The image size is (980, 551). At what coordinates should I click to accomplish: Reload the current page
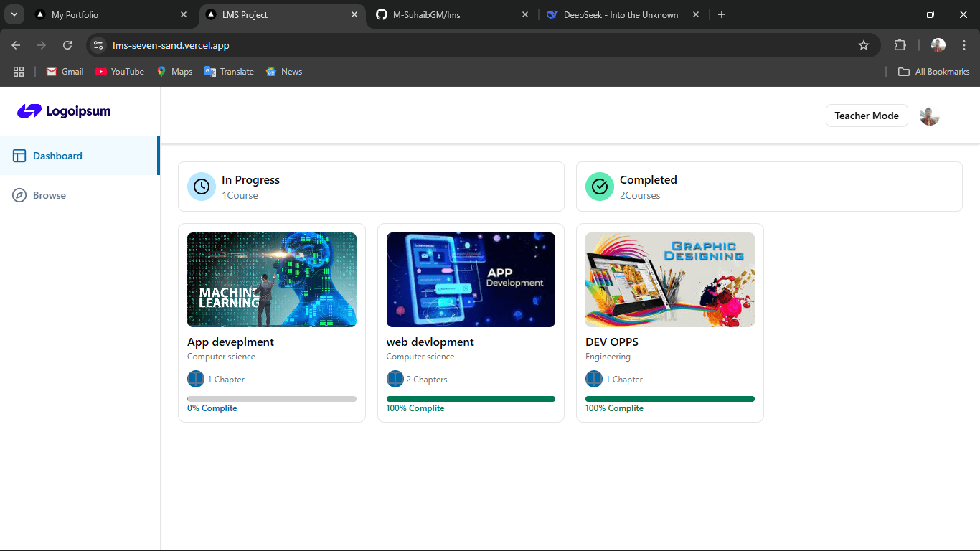click(x=67, y=45)
